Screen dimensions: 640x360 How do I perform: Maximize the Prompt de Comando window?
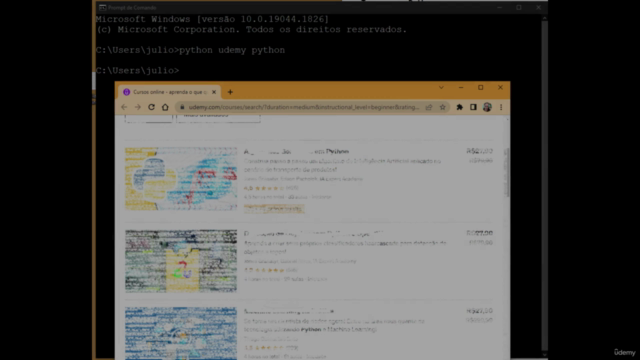(x=519, y=7)
